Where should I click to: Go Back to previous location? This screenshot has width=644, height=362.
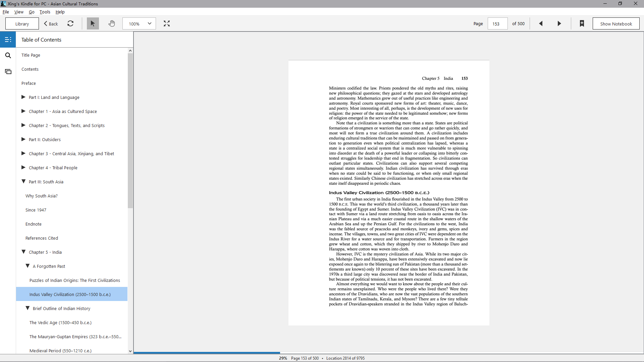51,24
